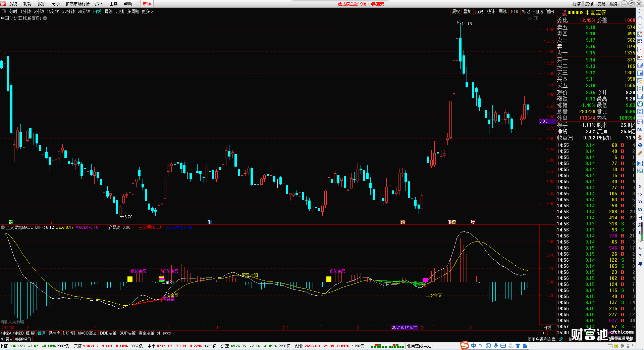The width and height of the screenshot is (644, 350).
Task: Open the 交易 button at top right
Action: coord(601,4)
